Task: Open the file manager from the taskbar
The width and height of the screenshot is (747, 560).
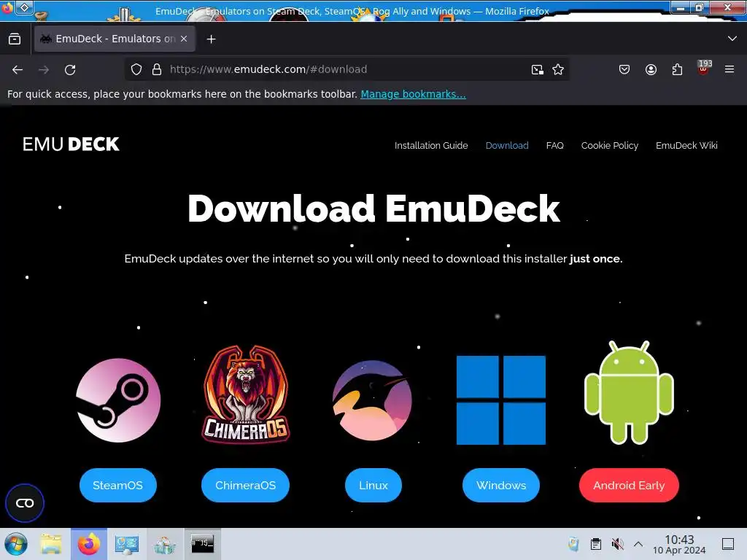Action: (x=51, y=544)
